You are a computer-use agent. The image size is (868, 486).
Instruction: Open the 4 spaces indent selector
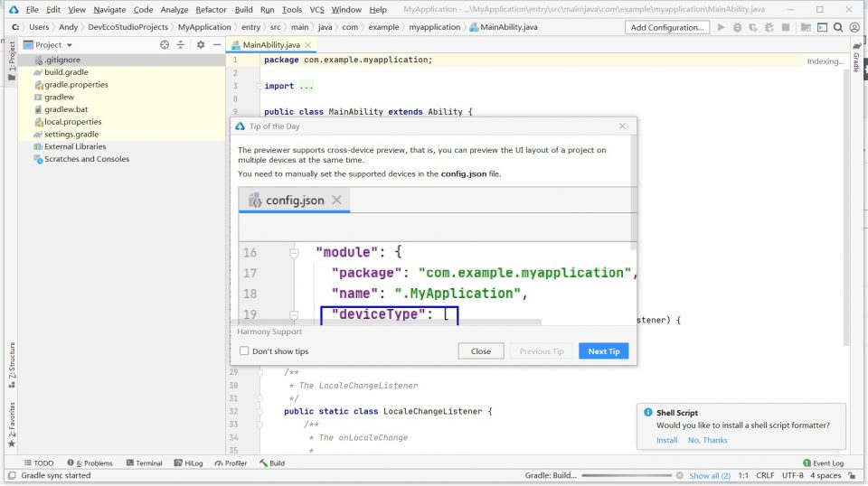(826, 475)
